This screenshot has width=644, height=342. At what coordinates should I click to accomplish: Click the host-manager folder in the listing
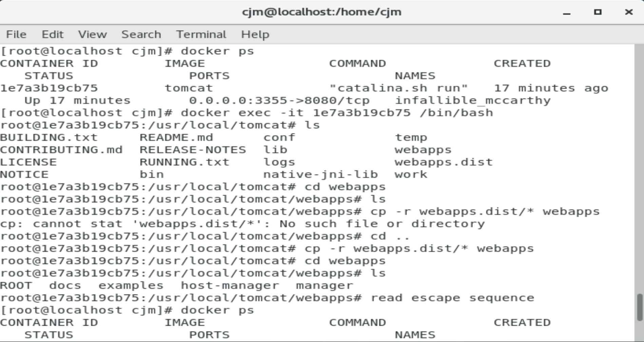click(230, 286)
